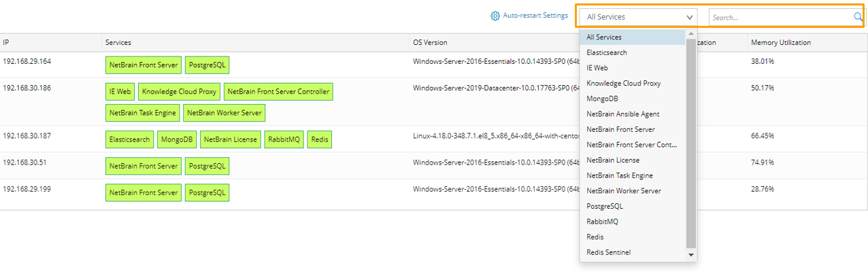Click the search magnifier icon
Viewport: 868px width, 272px height.
click(x=858, y=17)
